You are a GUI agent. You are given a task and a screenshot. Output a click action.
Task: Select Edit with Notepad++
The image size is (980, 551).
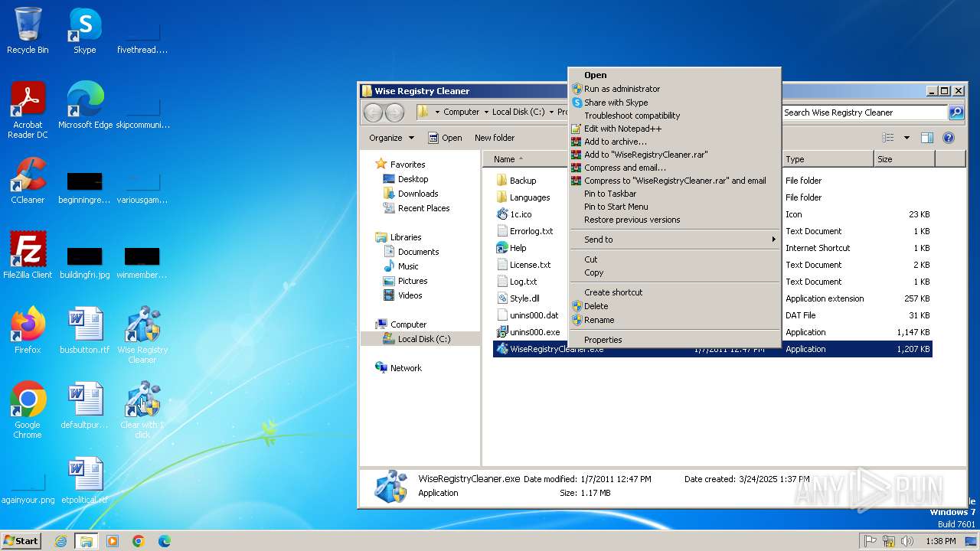(675, 129)
